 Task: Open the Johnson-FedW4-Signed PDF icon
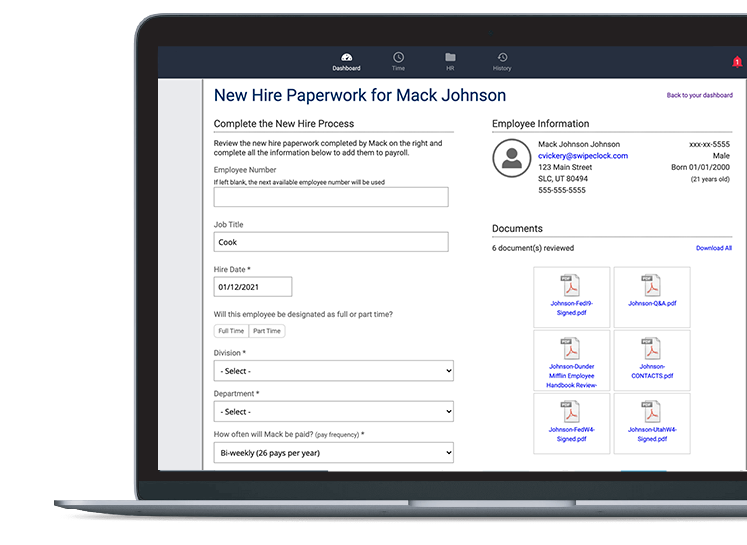(571, 411)
